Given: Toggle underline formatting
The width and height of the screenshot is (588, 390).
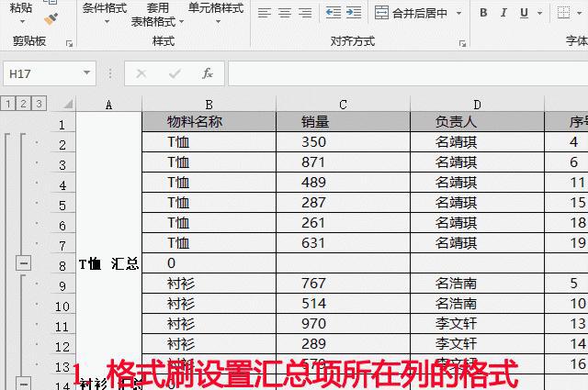Looking at the screenshot, I should point(524,13).
